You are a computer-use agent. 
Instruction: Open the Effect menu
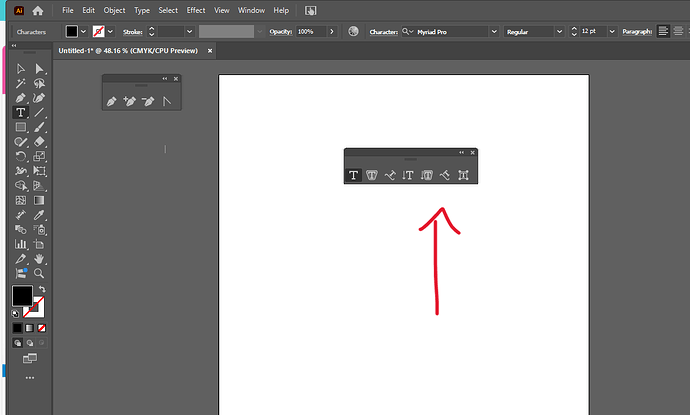196,10
